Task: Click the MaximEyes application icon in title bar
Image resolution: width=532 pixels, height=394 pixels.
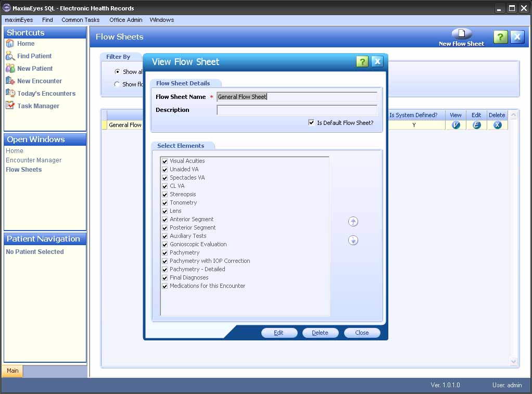Action: pyautogui.click(x=6, y=8)
